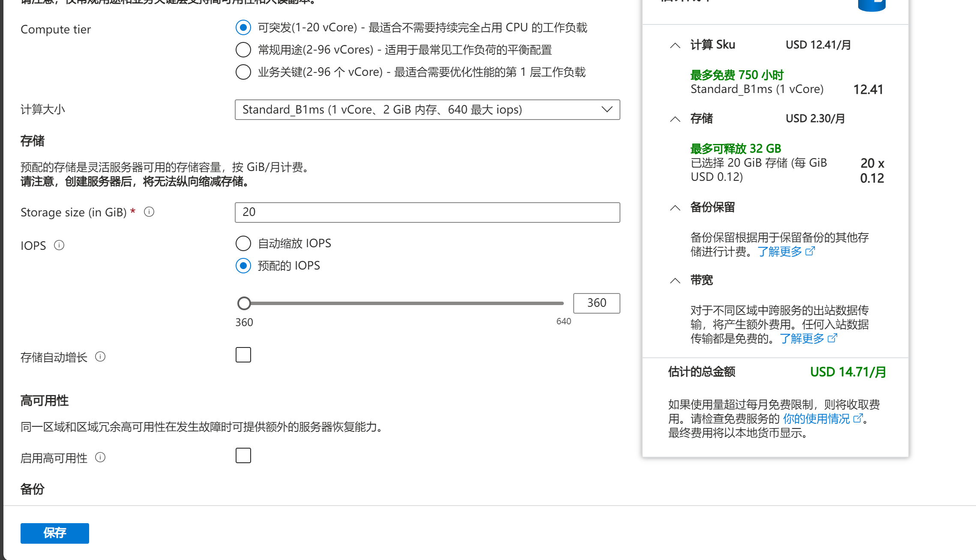Select 预配的 IOPS radio option

click(x=243, y=266)
